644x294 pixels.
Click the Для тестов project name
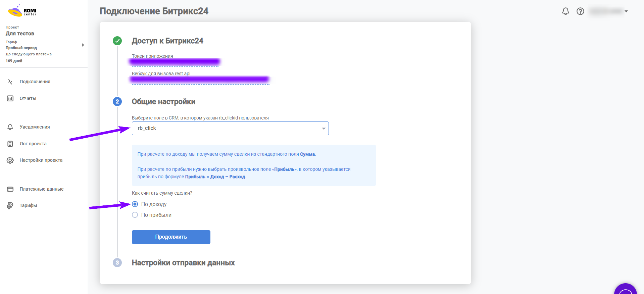coord(20,34)
